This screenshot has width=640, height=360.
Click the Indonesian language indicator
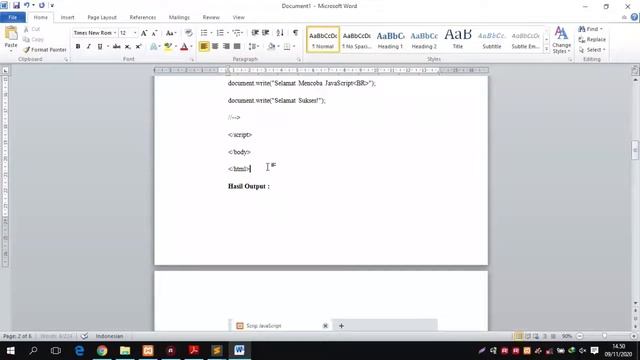(109, 336)
